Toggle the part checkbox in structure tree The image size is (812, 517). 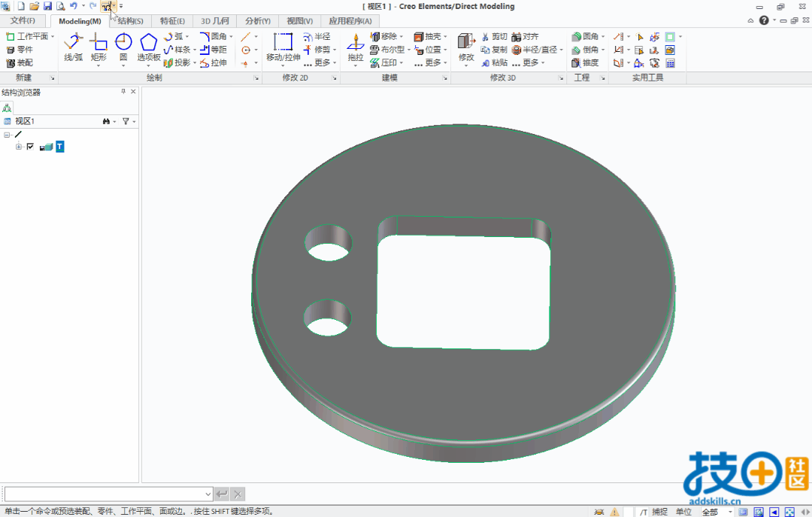pyautogui.click(x=30, y=147)
